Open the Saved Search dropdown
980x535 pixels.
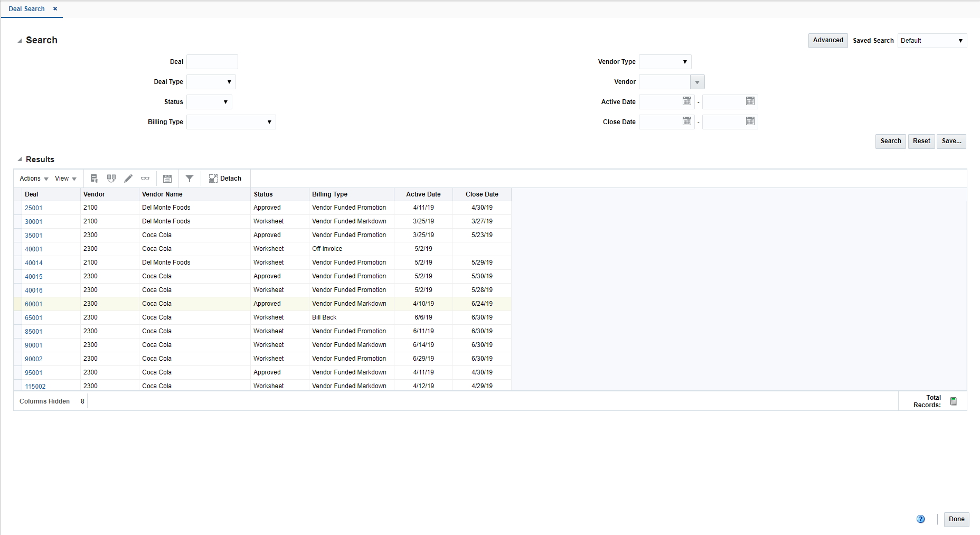pyautogui.click(x=932, y=41)
